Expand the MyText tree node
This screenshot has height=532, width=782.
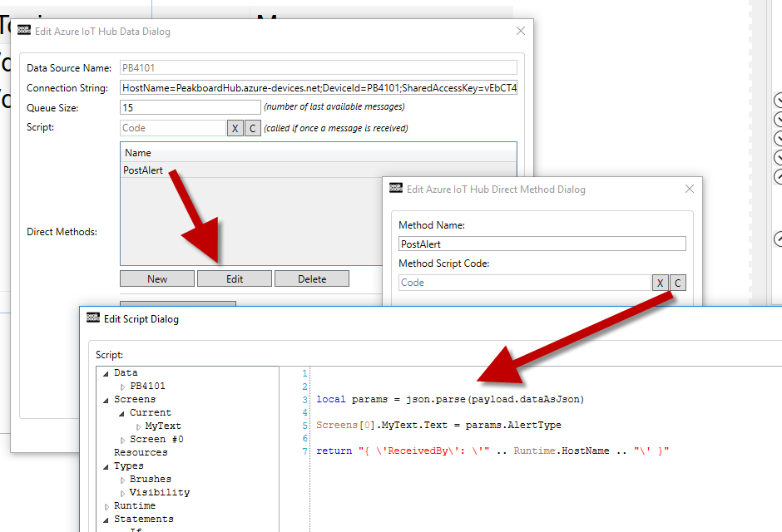point(138,426)
